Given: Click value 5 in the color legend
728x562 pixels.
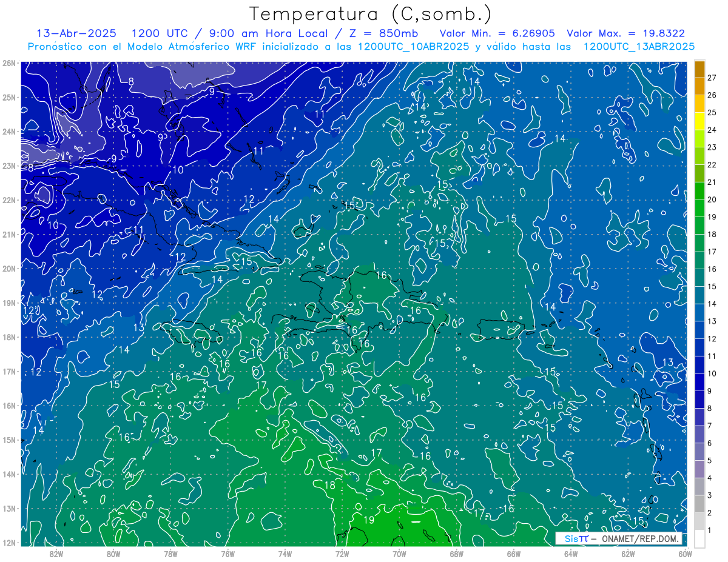Looking at the screenshot, I should pyautogui.click(x=710, y=461).
